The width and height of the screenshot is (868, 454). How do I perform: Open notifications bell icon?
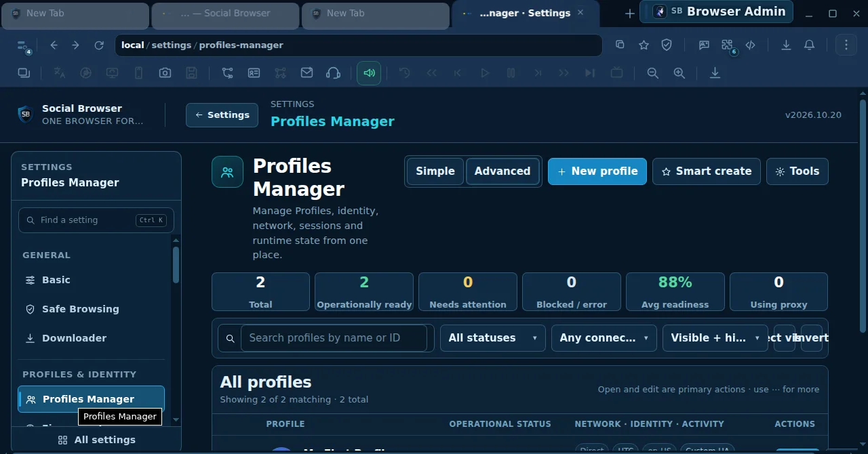[809, 45]
